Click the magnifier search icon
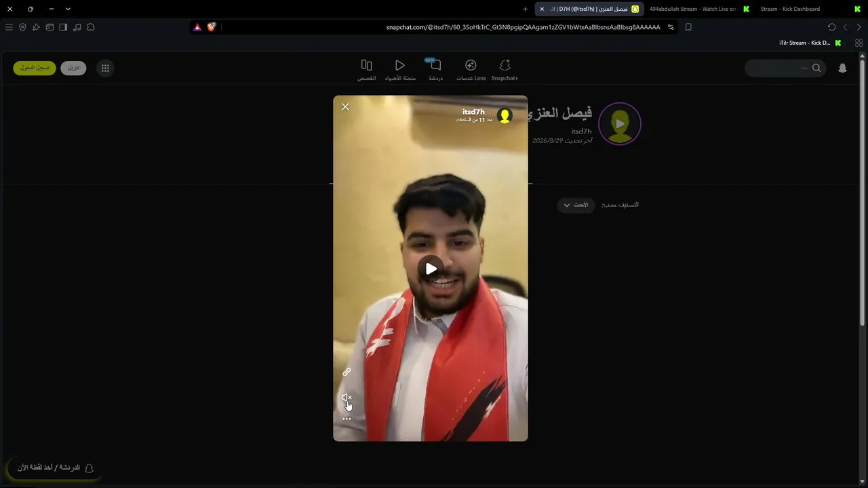This screenshot has height=488, width=868. pyautogui.click(x=816, y=68)
